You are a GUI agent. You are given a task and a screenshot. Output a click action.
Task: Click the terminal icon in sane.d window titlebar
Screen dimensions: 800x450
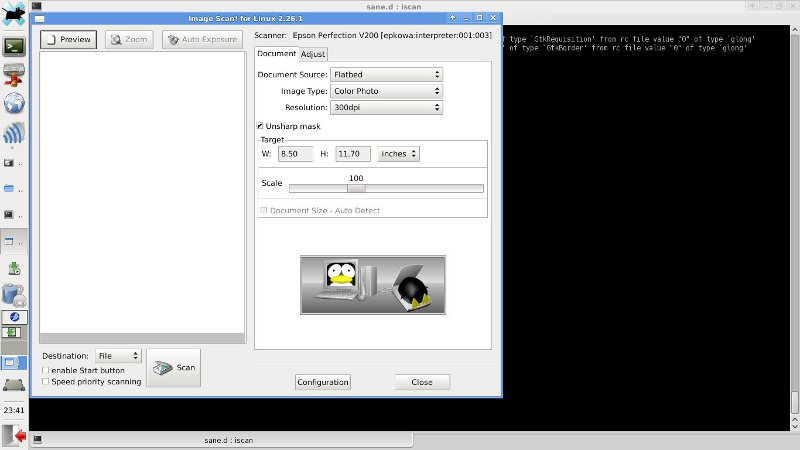coord(36,6)
